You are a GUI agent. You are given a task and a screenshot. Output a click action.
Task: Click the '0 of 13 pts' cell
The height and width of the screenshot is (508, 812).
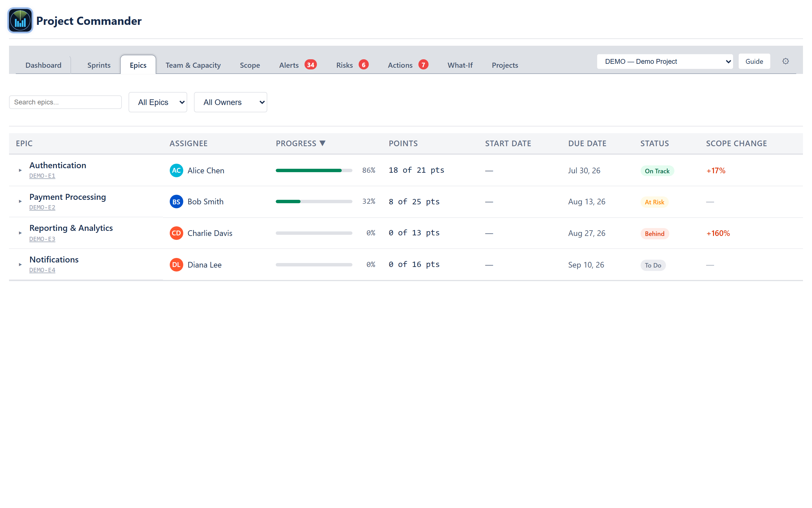(414, 233)
